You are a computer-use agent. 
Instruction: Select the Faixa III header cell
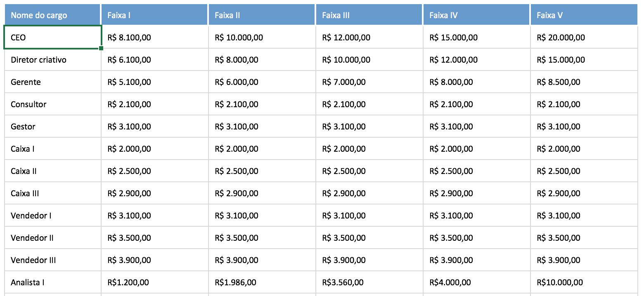click(369, 15)
